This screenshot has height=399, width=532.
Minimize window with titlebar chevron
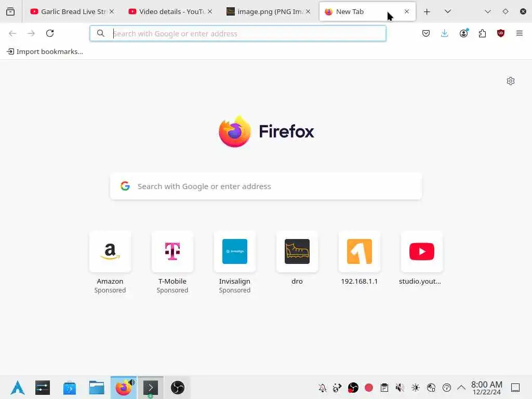[487, 11]
